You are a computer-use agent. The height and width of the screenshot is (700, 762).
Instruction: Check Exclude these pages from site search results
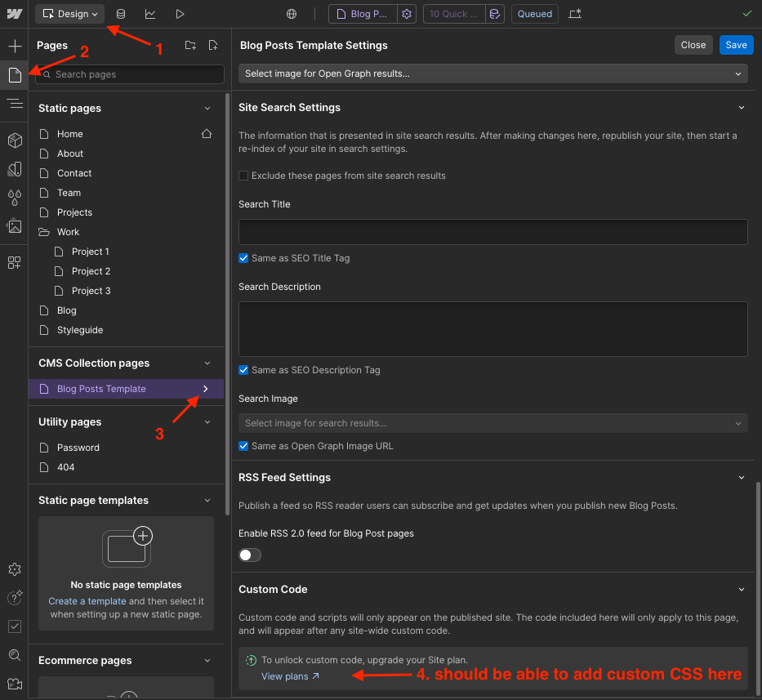pos(243,175)
